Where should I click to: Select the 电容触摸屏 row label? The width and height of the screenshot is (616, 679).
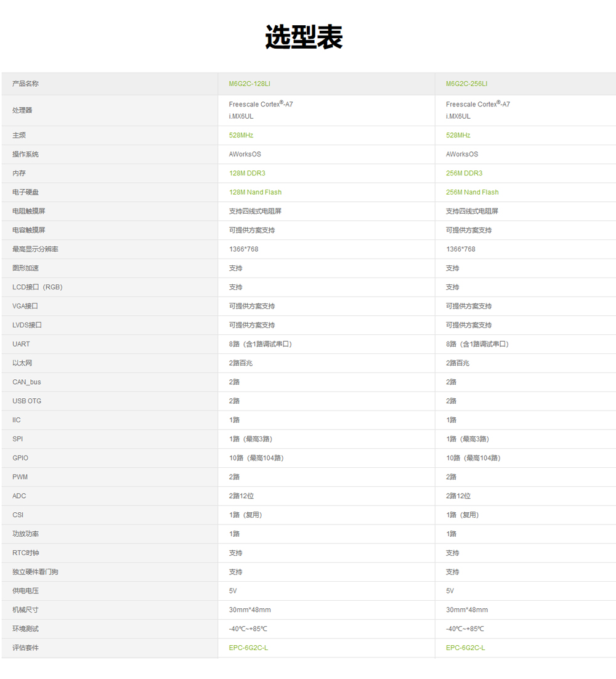pos(28,230)
